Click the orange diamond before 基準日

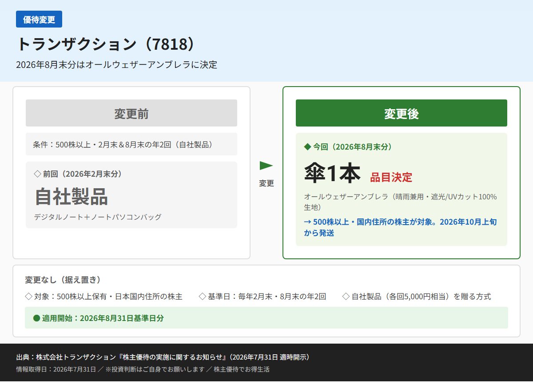203,297
